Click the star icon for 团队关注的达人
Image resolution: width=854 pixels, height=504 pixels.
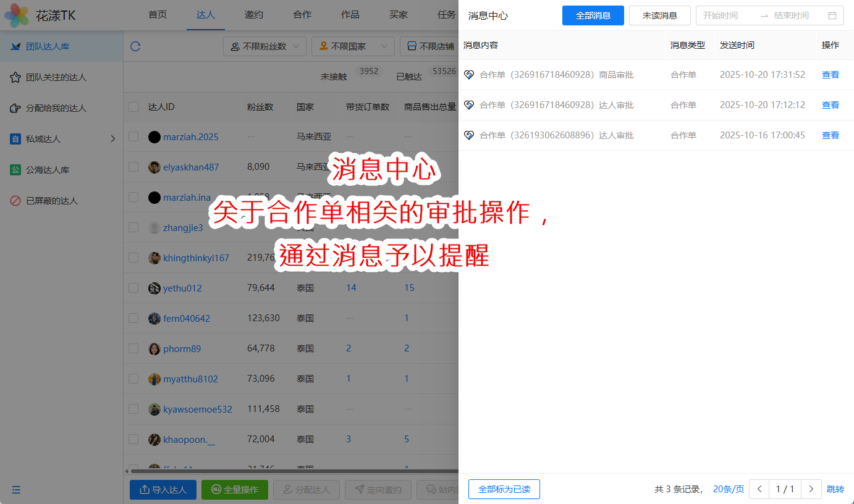[x=15, y=77]
